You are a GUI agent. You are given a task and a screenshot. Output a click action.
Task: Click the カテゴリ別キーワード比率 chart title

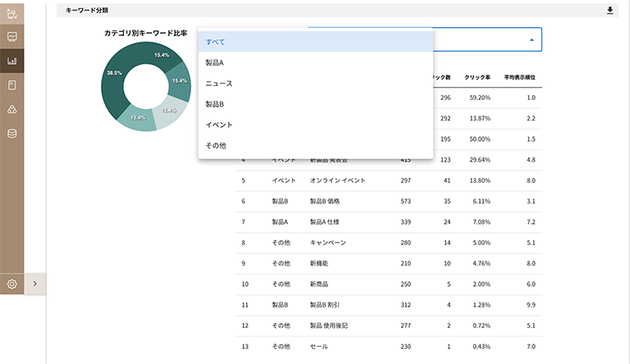click(145, 34)
